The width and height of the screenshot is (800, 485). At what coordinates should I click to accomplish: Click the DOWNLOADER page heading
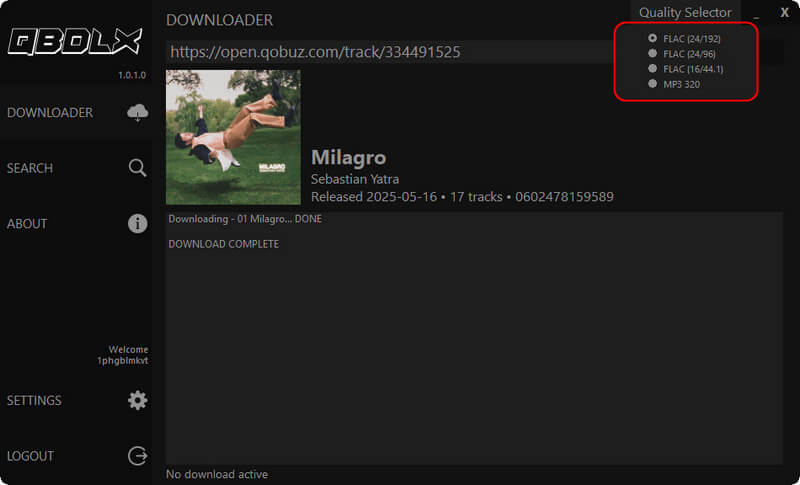pyautogui.click(x=219, y=20)
